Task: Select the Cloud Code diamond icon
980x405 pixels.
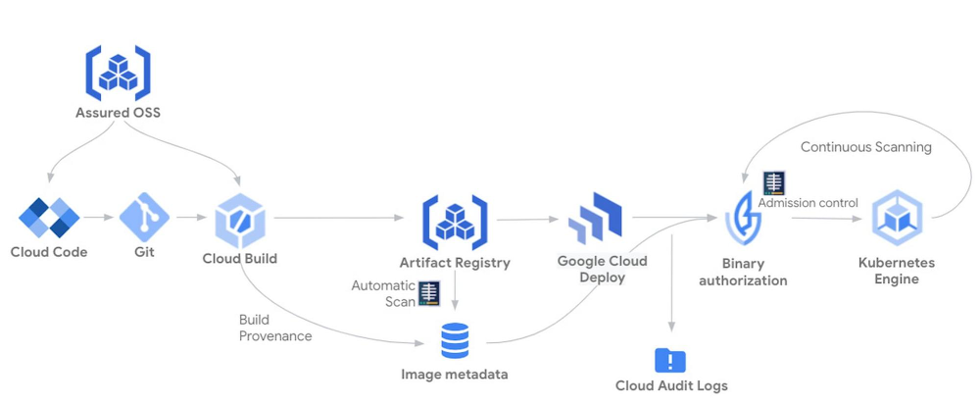Action: tap(49, 217)
